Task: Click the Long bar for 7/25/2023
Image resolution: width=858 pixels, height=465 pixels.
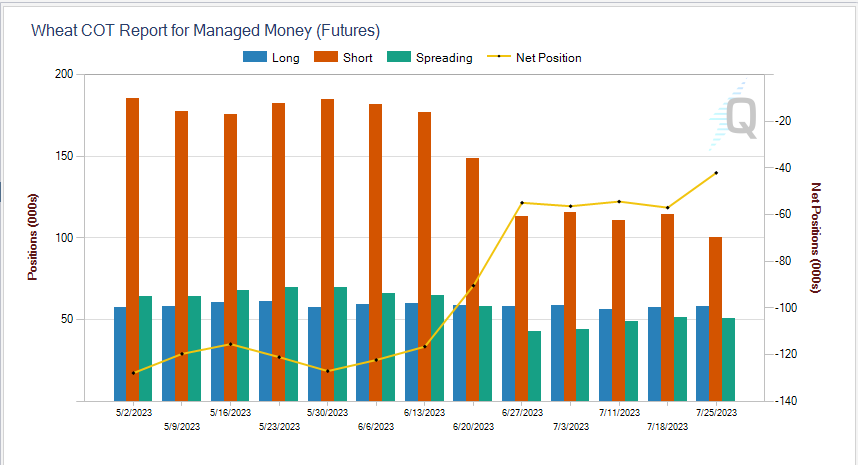Action: pyautogui.click(x=703, y=353)
